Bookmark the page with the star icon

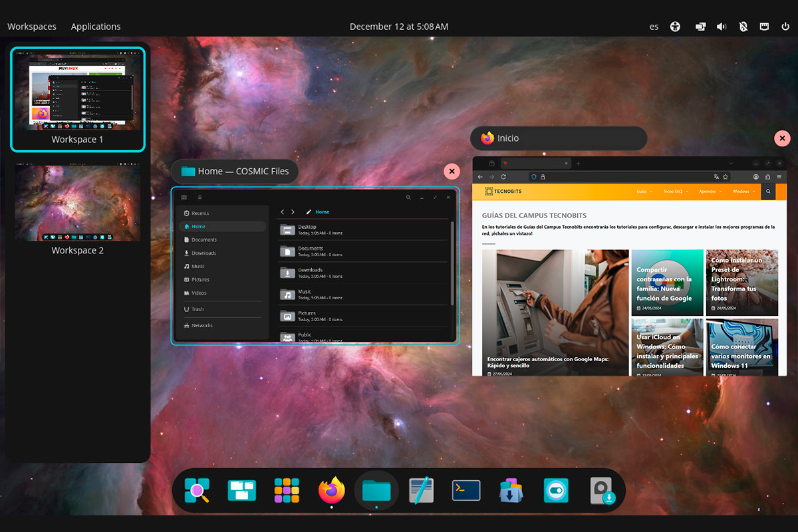(x=726, y=176)
